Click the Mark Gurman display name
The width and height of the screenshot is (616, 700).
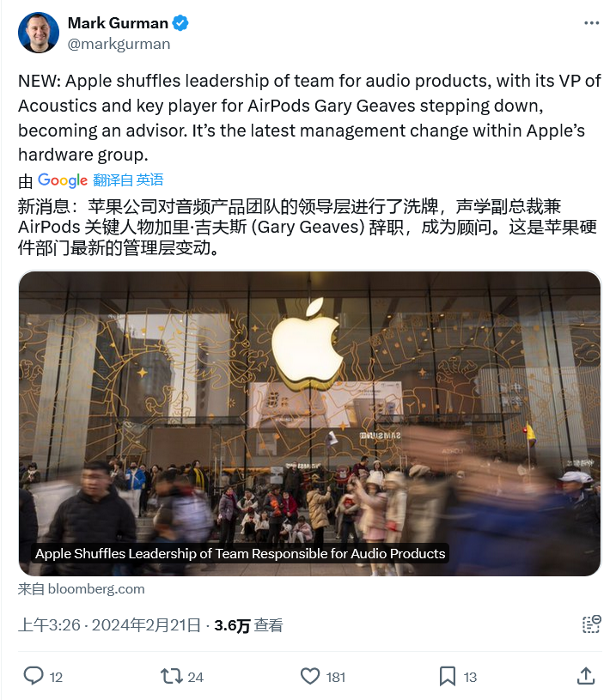pyautogui.click(x=118, y=23)
